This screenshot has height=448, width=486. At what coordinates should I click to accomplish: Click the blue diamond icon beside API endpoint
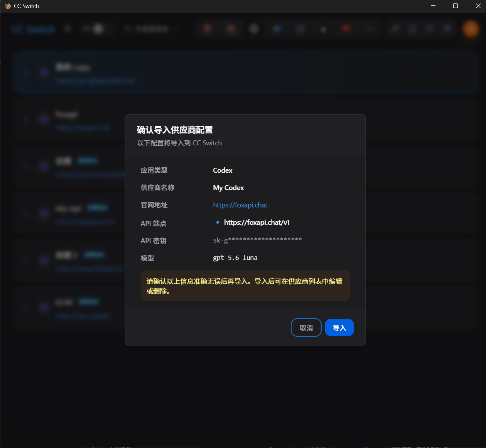pos(218,222)
